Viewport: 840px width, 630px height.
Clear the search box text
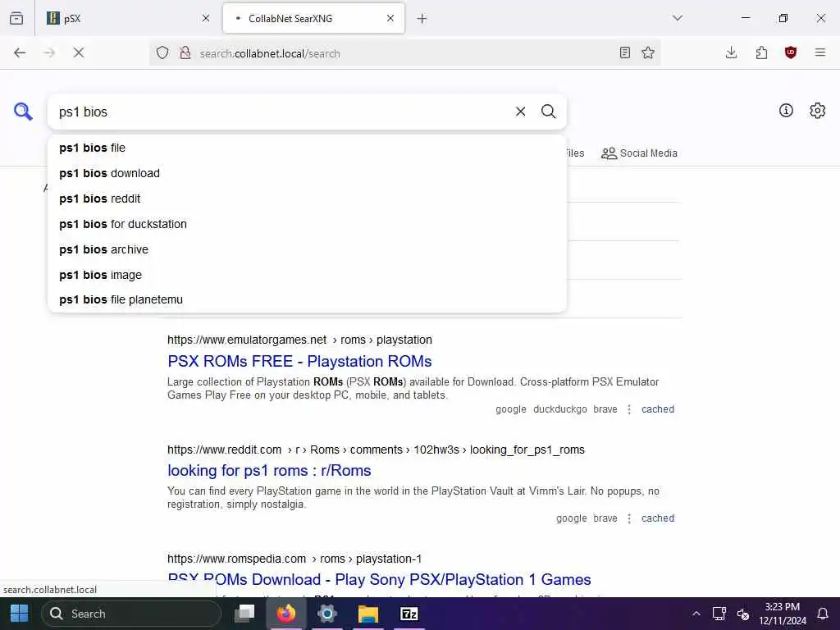click(x=520, y=112)
